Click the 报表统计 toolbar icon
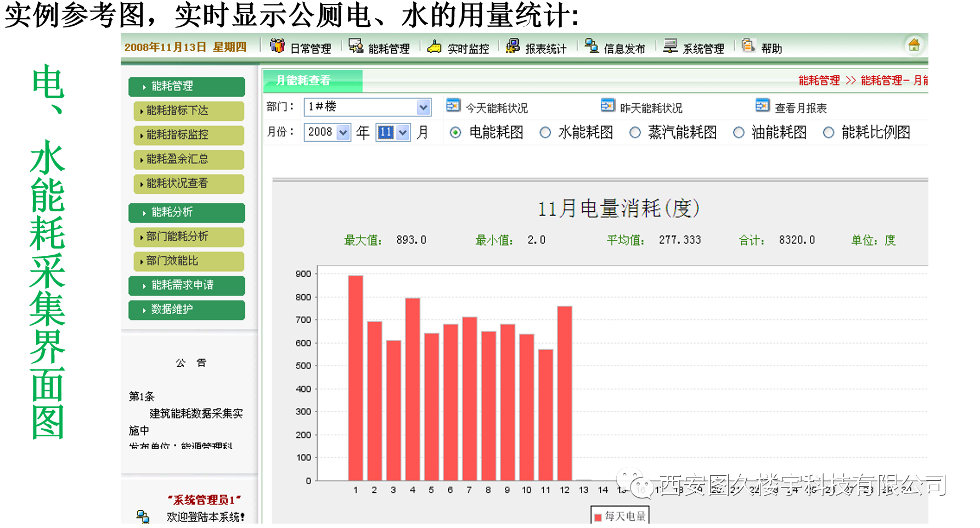Screen dimensions: 980x528 click(x=512, y=46)
